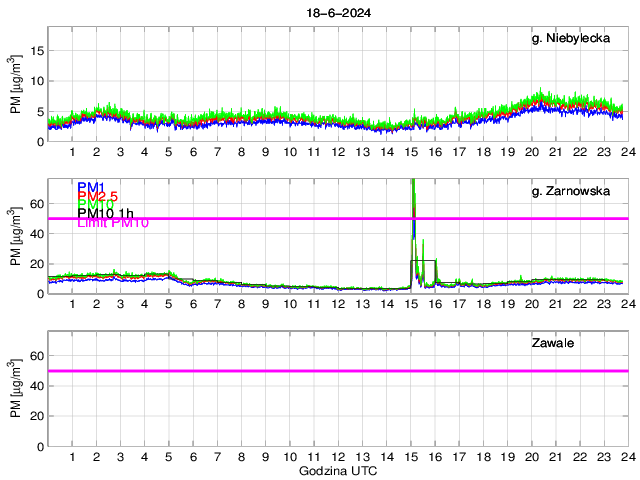
Task: Select the g. Niebylecka station label
Action: click(570, 38)
